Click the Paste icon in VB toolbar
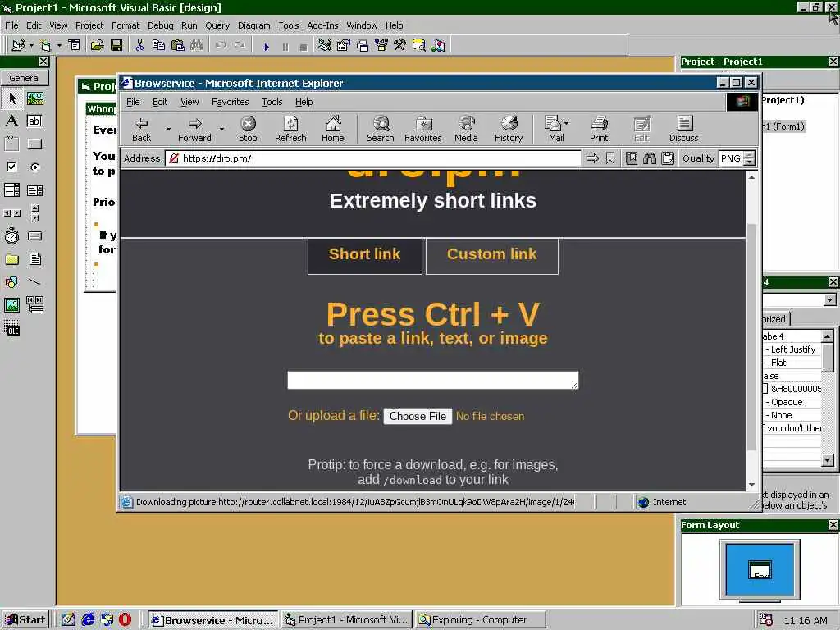 click(178, 46)
